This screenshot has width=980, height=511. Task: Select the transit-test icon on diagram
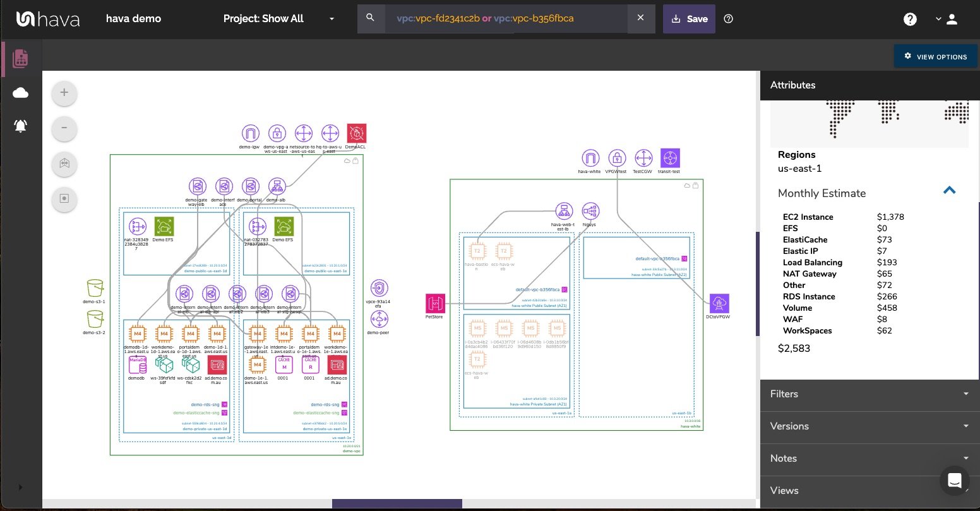[x=670, y=159]
